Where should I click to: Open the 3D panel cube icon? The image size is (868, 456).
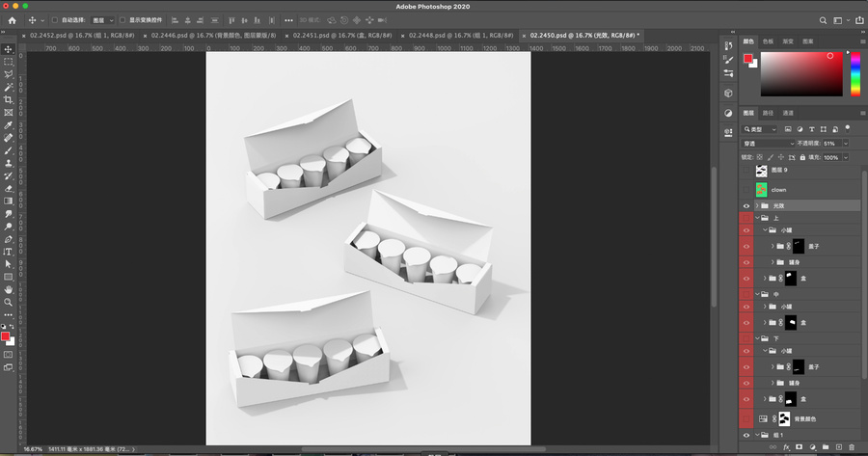[728, 93]
